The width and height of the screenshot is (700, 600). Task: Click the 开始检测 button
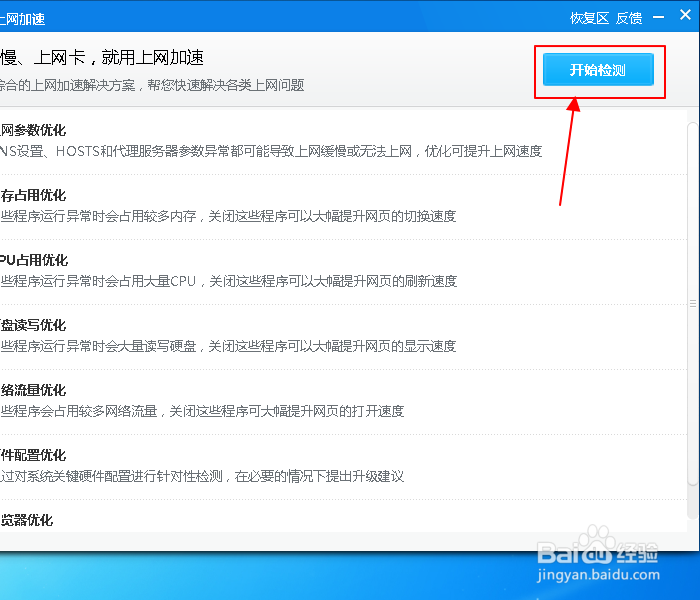598,70
